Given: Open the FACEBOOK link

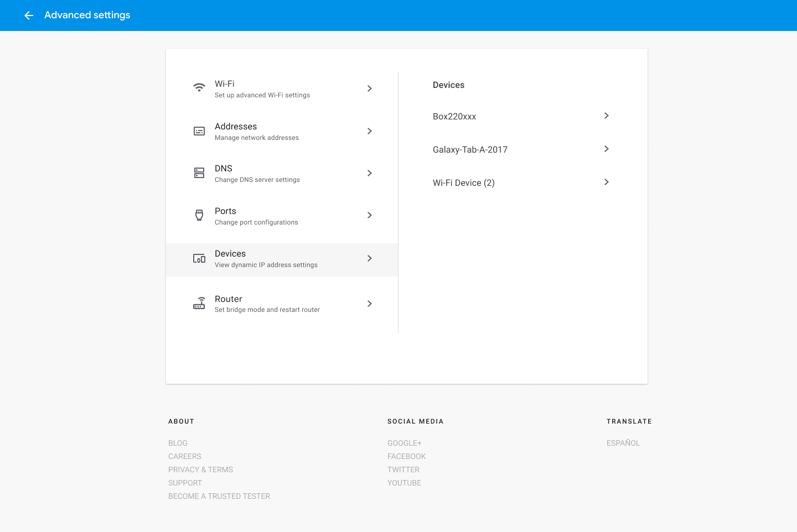Looking at the screenshot, I should [407, 456].
